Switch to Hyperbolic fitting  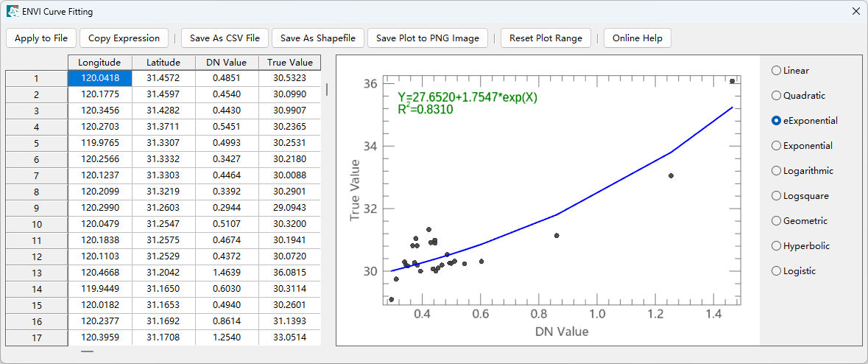pos(776,246)
